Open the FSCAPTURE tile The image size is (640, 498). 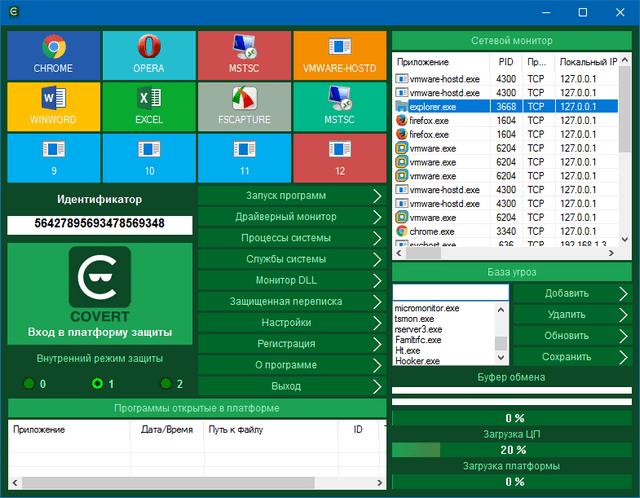(x=244, y=105)
